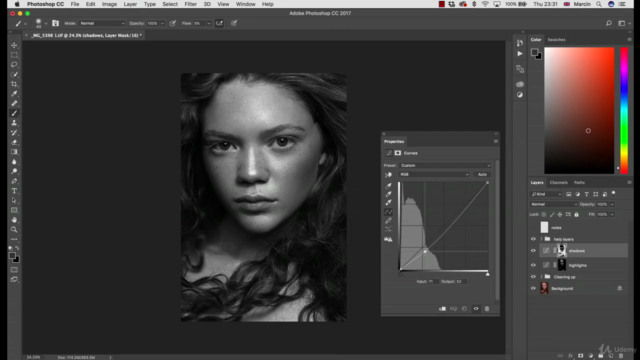Hide the highlights layer

(533, 265)
